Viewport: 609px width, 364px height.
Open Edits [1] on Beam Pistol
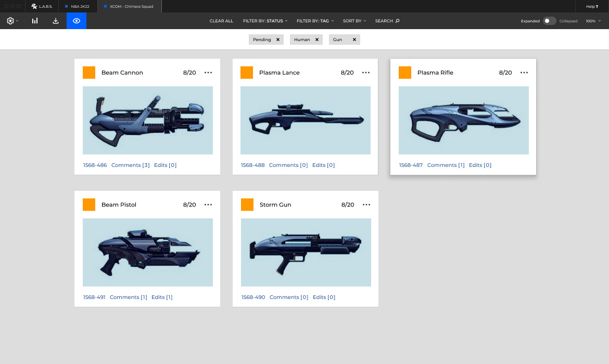pyautogui.click(x=162, y=297)
